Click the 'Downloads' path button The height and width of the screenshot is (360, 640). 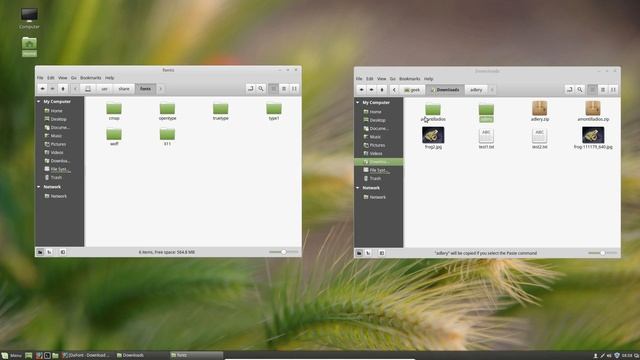445,90
